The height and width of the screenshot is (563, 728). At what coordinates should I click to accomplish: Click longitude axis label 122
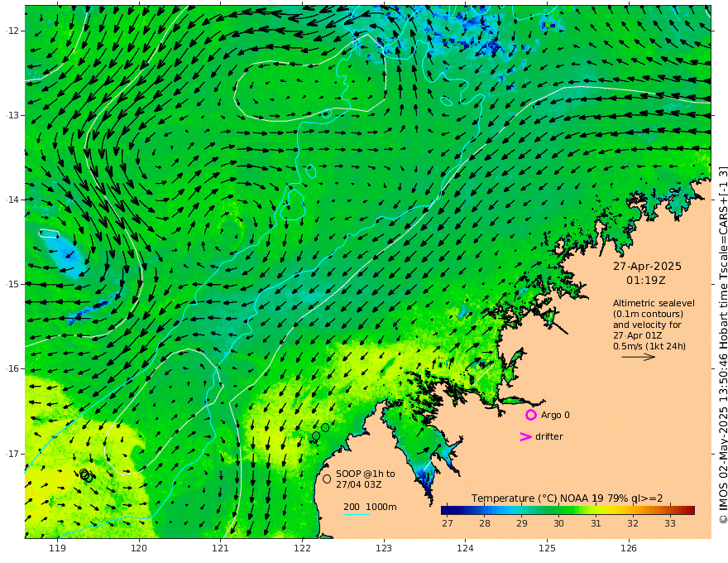[302, 548]
